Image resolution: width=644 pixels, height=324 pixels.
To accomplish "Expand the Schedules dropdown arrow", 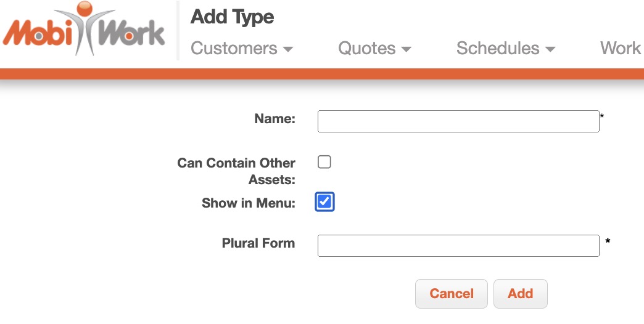I will [551, 49].
